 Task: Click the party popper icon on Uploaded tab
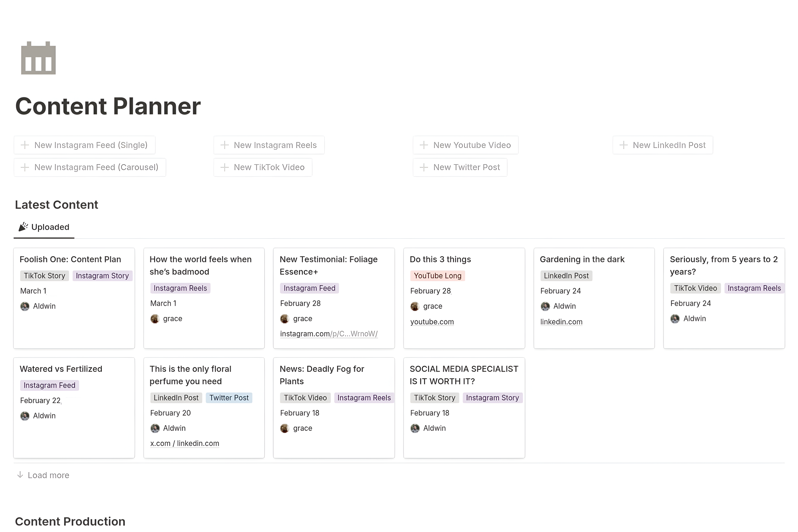point(23,227)
